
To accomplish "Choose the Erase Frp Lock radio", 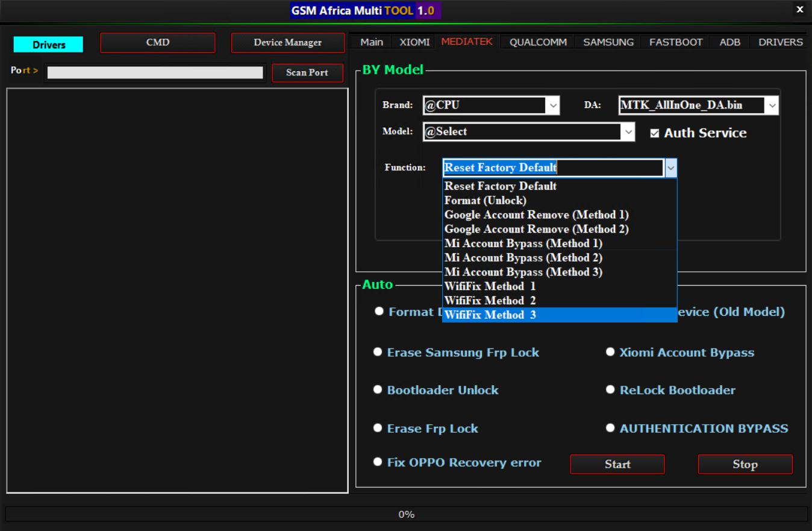I will coord(378,428).
